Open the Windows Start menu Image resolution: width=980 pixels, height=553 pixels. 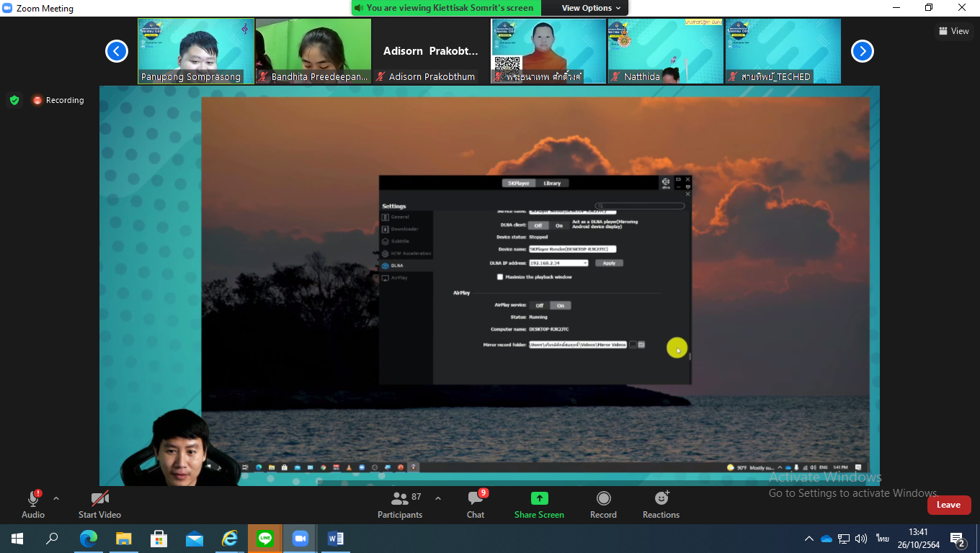17,538
